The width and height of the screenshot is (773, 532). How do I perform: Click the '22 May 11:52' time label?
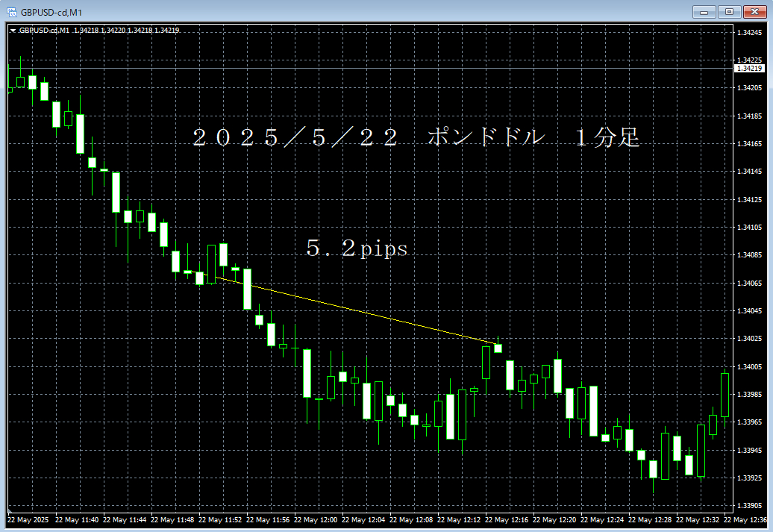pyautogui.click(x=220, y=519)
